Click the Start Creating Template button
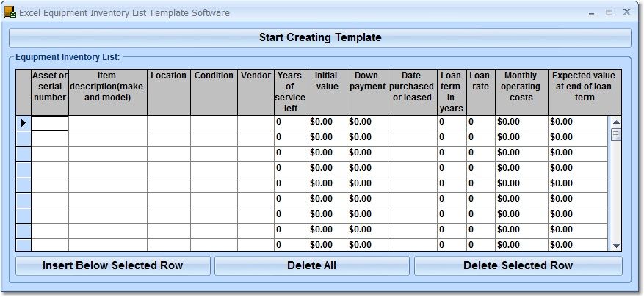Viewport: 644px width, 297px height. point(320,37)
